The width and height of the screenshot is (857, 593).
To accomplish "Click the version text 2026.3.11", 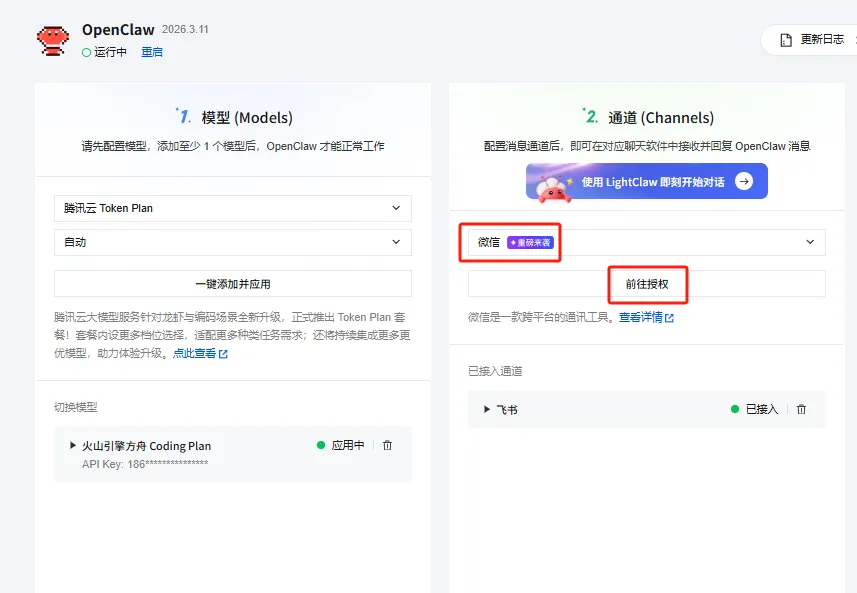I will click(x=185, y=30).
